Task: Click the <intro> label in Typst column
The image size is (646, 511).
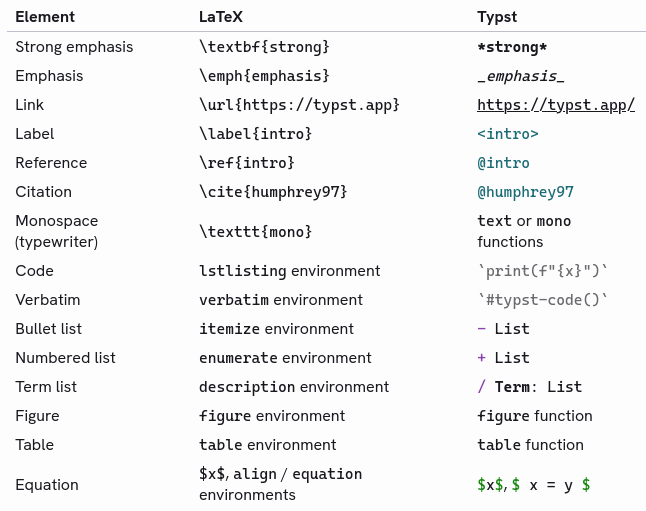Action: pyautogui.click(x=508, y=134)
